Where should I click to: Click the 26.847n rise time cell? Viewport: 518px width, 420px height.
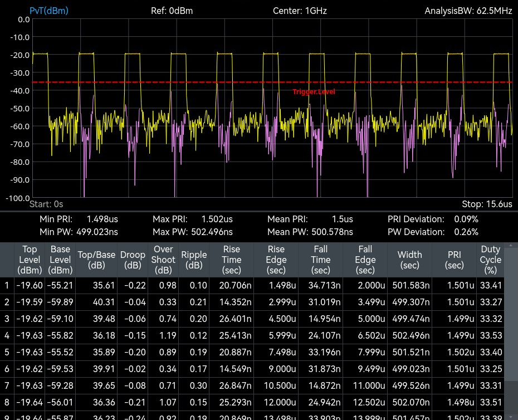[232, 385]
